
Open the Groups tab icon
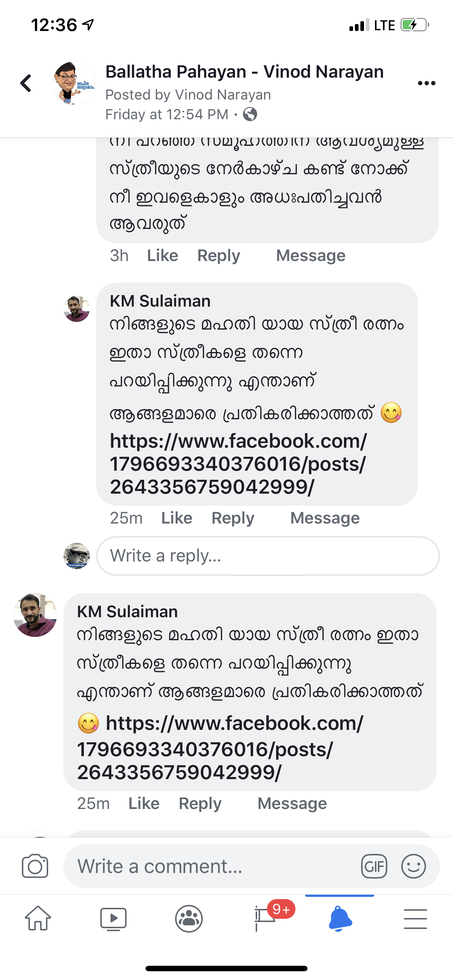coord(189,918)
